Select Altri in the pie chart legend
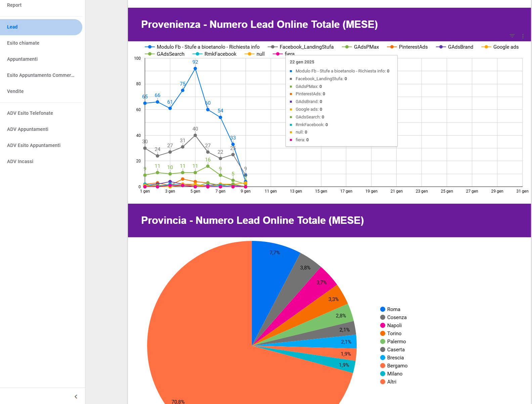 (x=388, y=382)
